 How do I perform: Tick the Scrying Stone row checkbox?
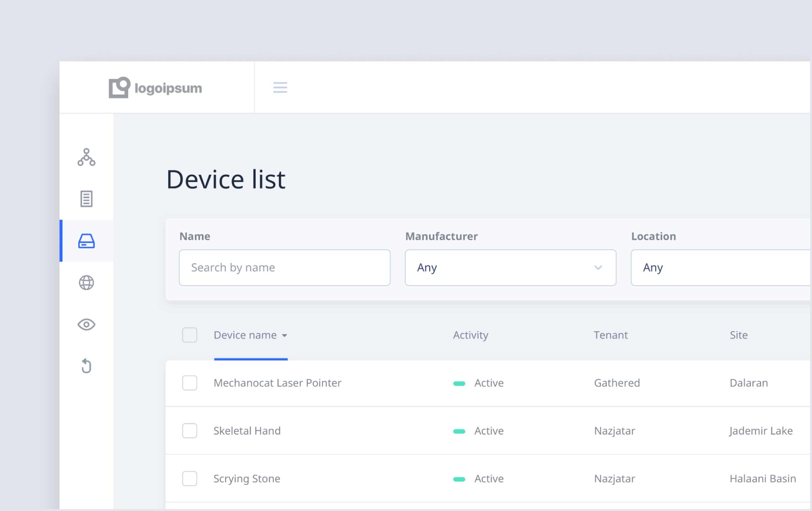click(189, 479)
